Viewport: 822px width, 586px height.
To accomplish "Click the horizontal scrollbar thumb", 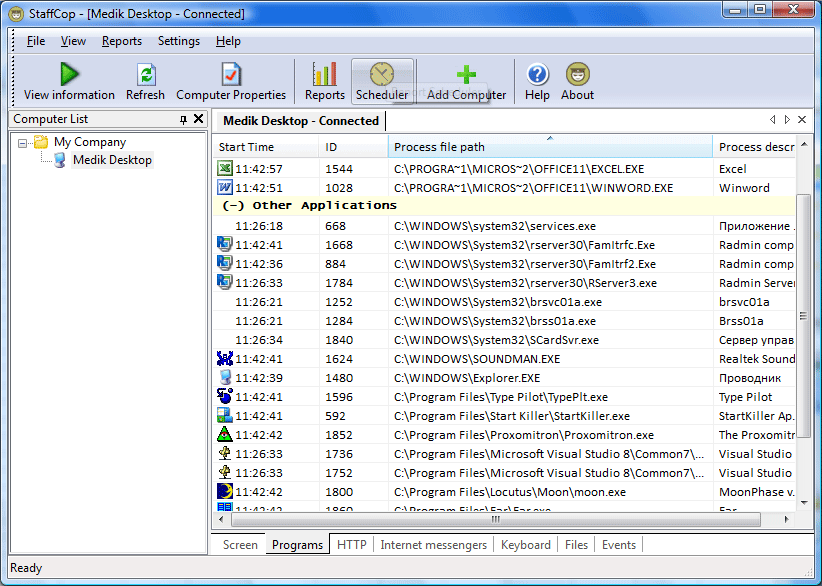I will pos(495,519).
